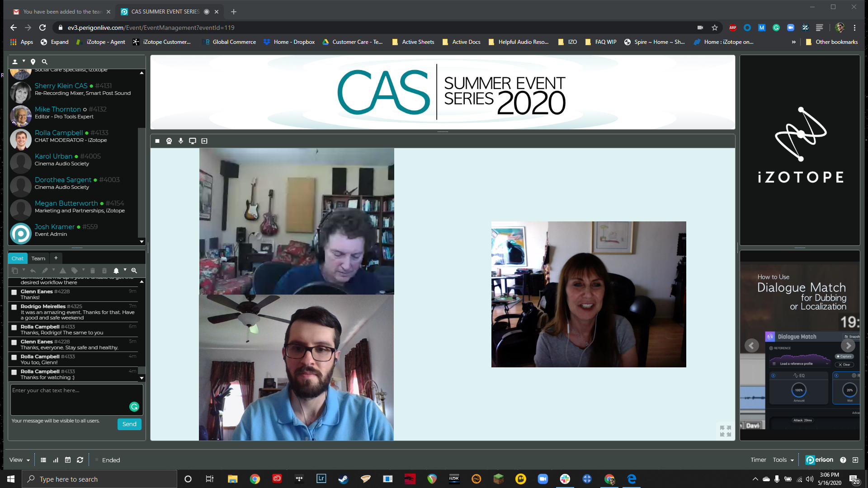Mute the microphone in the broadcast toolbar

[x=181, y=141]
